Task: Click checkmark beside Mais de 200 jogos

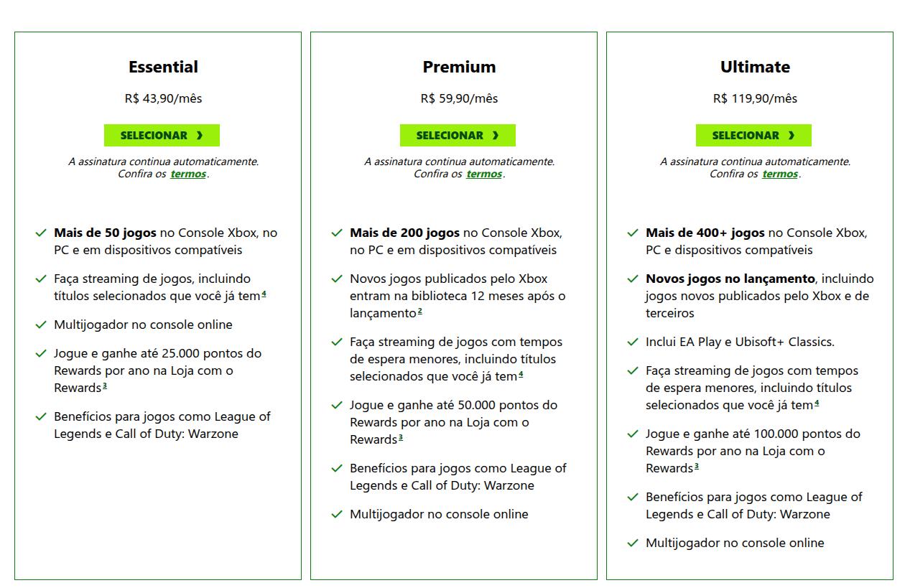Action: tap(337, 233)
